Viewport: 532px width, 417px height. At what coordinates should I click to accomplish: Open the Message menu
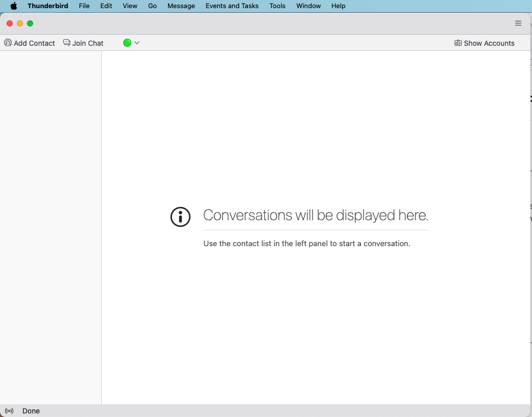coord(181,6)
